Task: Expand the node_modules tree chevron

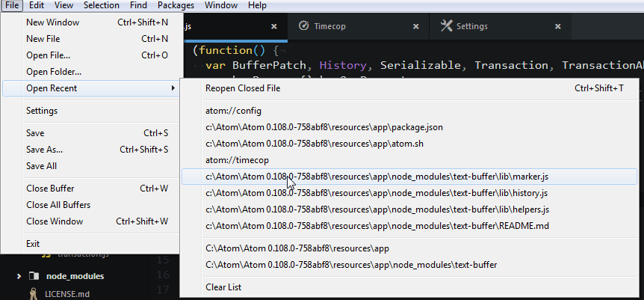Action: click(19, 276)
